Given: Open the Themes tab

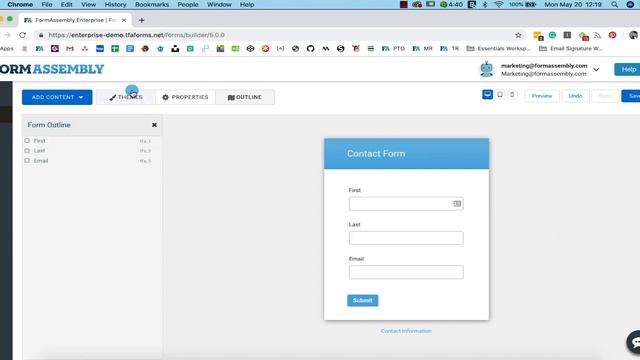Looking at the screenshot, I should pos(126,97).
